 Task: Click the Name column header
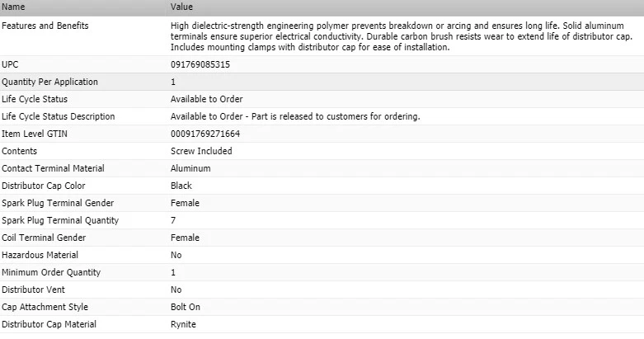13,7
